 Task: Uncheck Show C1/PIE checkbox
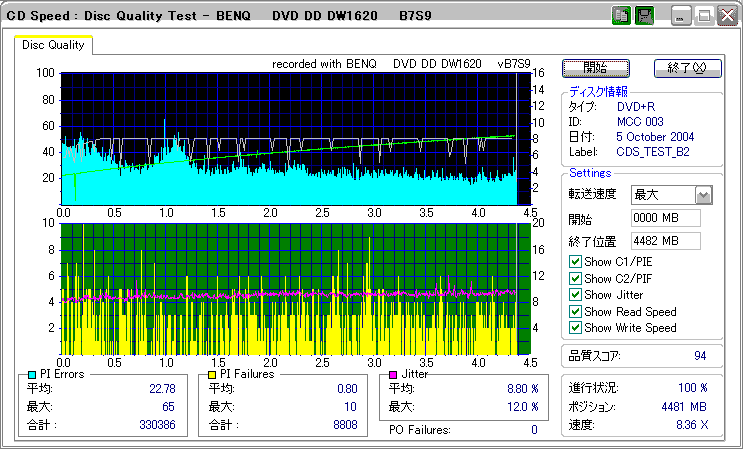[575, 262]
